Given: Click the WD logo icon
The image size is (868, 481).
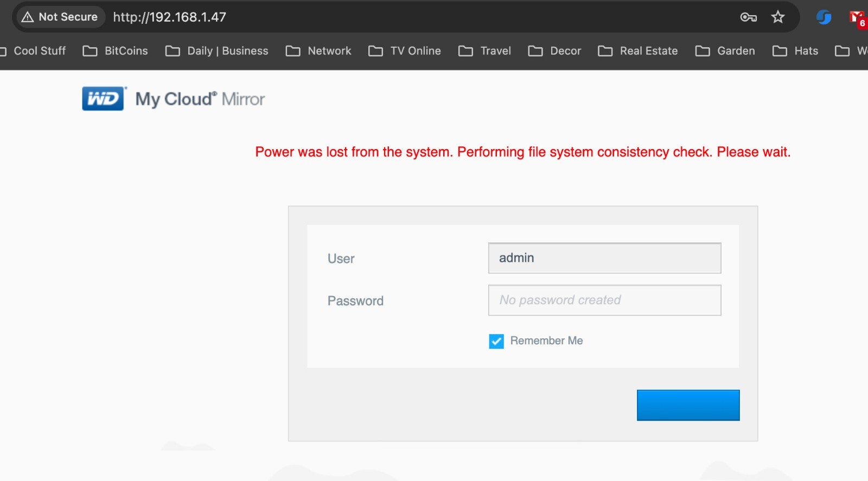Looking at the screenshot, I should pyautogui.click(x=104, y=99).
